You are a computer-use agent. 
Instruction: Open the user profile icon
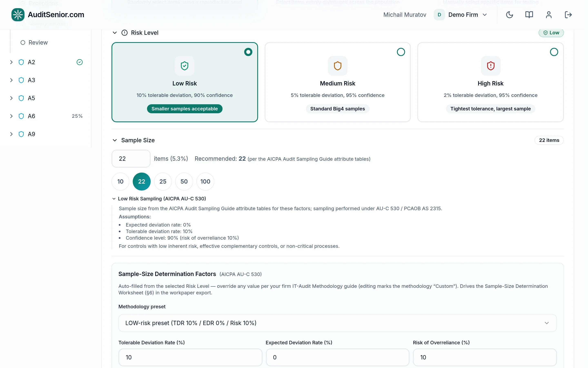(x=549, y=15)
